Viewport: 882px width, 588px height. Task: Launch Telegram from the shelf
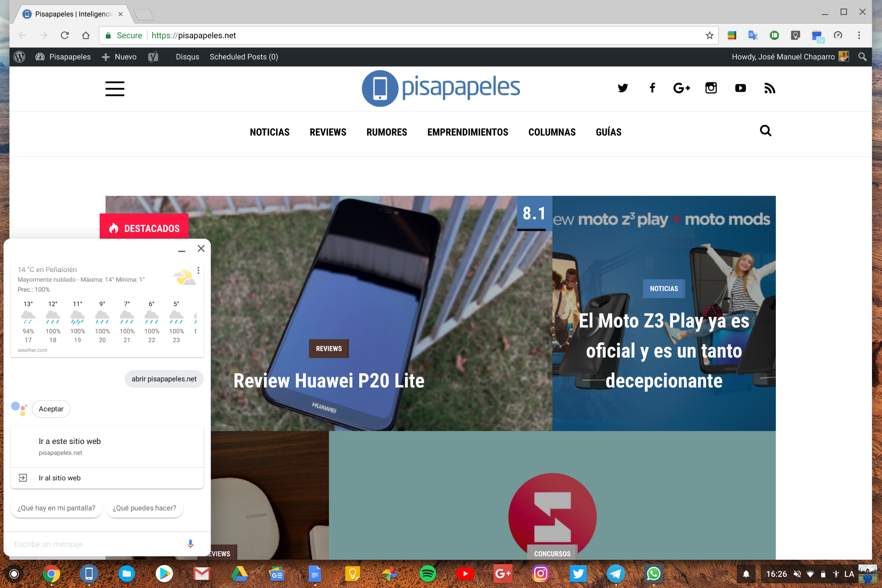tap(616, 574)
